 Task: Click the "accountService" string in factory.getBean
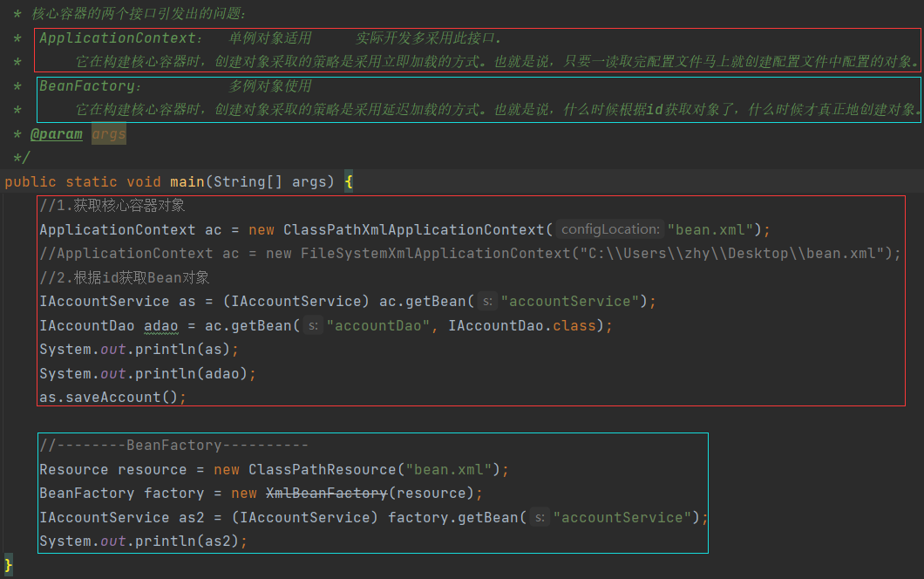click(622, 517)
